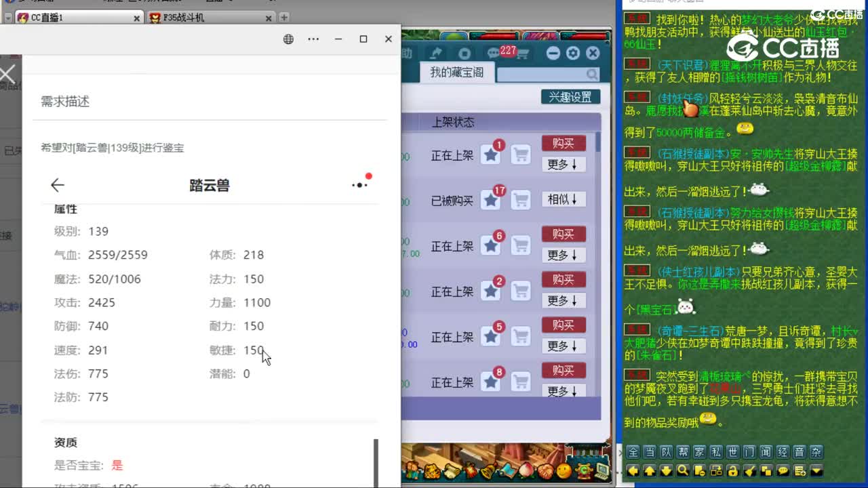The width and height of the screenshot is (868, 488).
Task: Expand 更多 below the star badge 1 row
Action: [x=564, y=164]
